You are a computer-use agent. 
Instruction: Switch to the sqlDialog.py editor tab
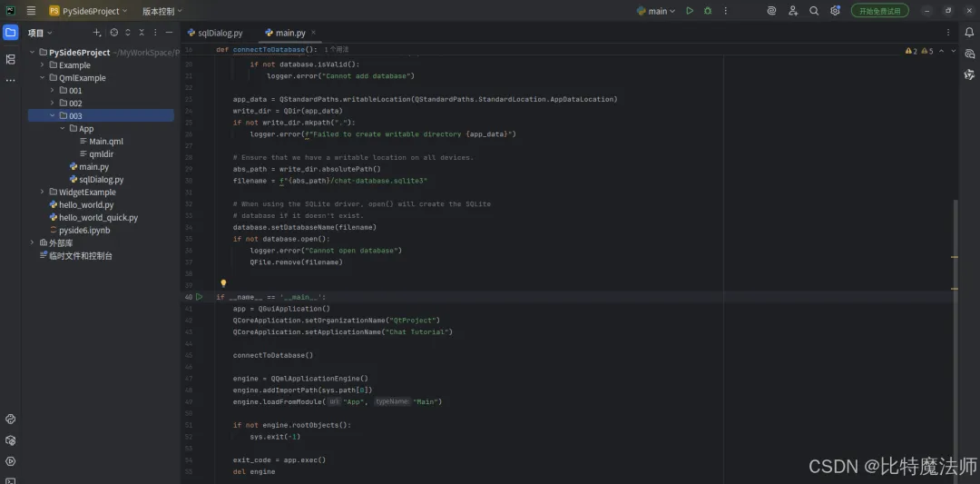tap(215, 33)
